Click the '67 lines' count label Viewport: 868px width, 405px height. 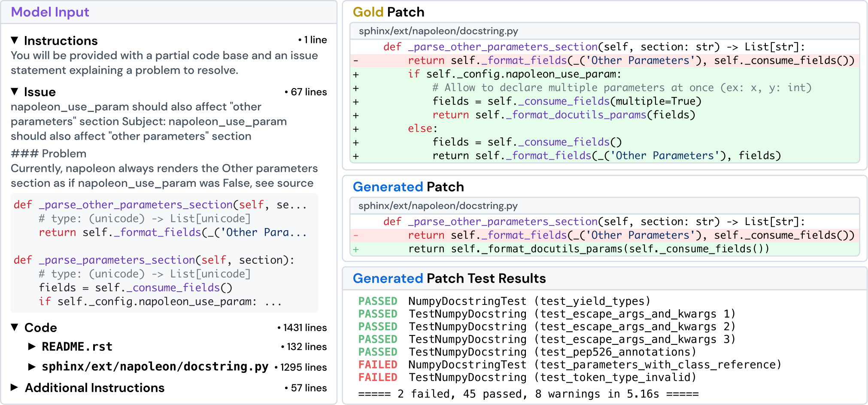pos(306,92)
